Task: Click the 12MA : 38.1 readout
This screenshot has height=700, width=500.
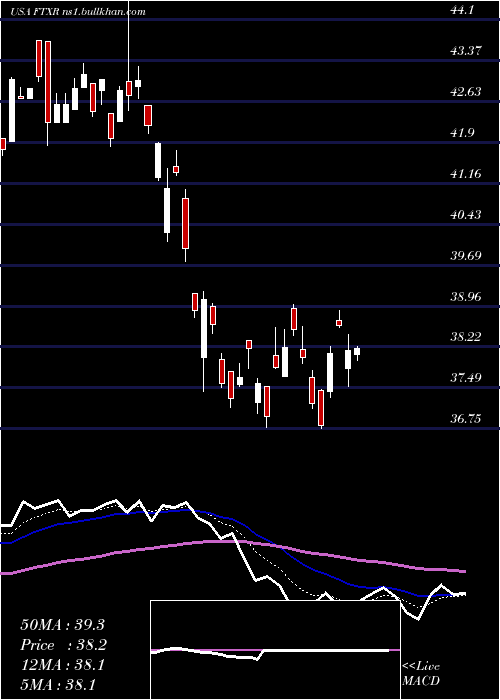Action: click(x=62, y=665)
